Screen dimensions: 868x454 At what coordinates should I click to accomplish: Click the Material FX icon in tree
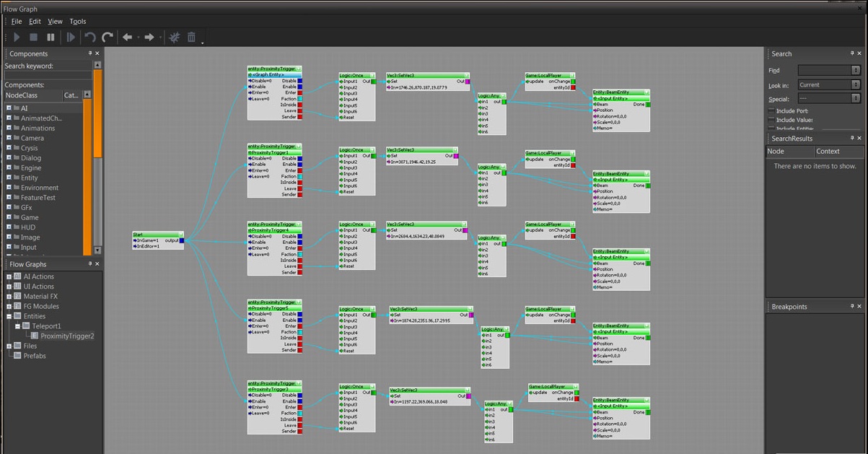tap(17, 296)
